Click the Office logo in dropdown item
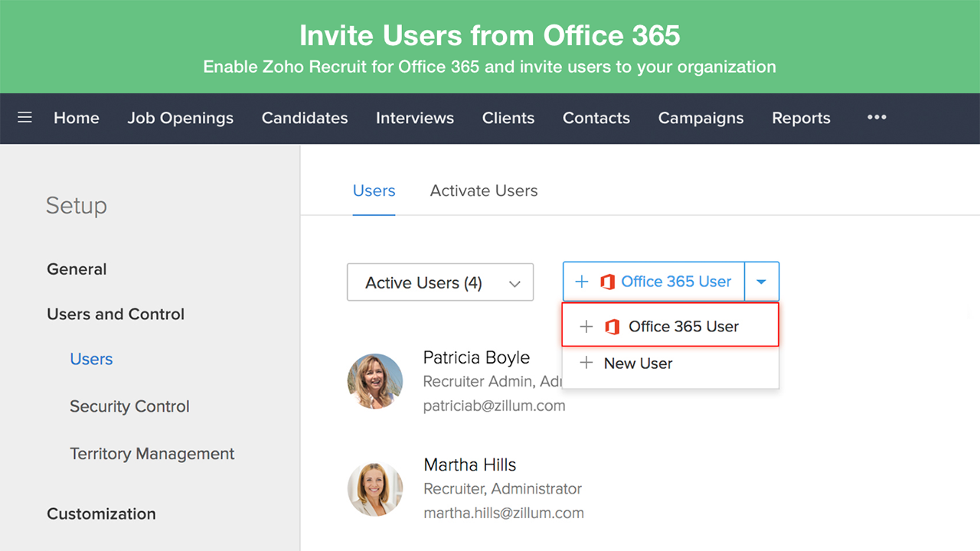This screenshot has width=980, height=551. click(x=612, y=327)
